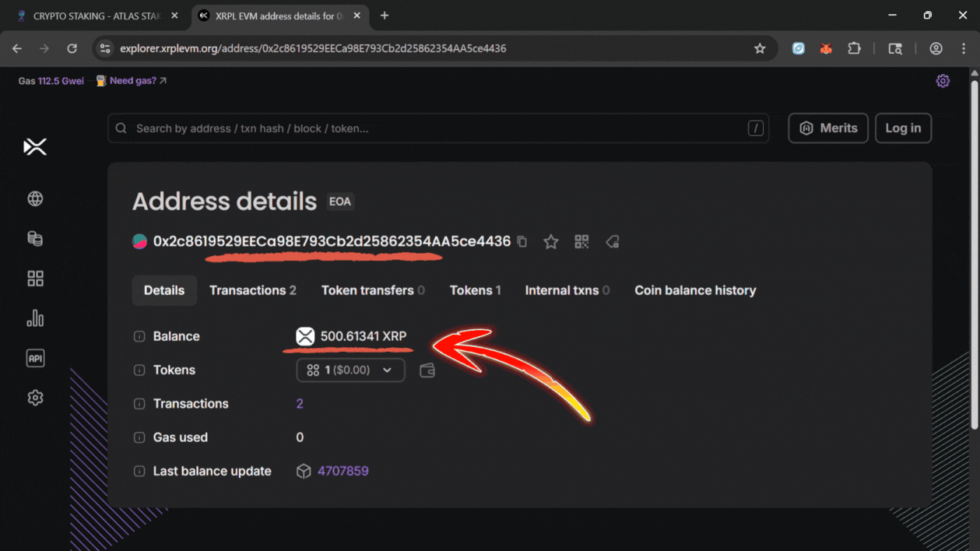Open browser extensions puzzle menu
The height and width of the screenshot is (551, 980).
pos(854,48)
